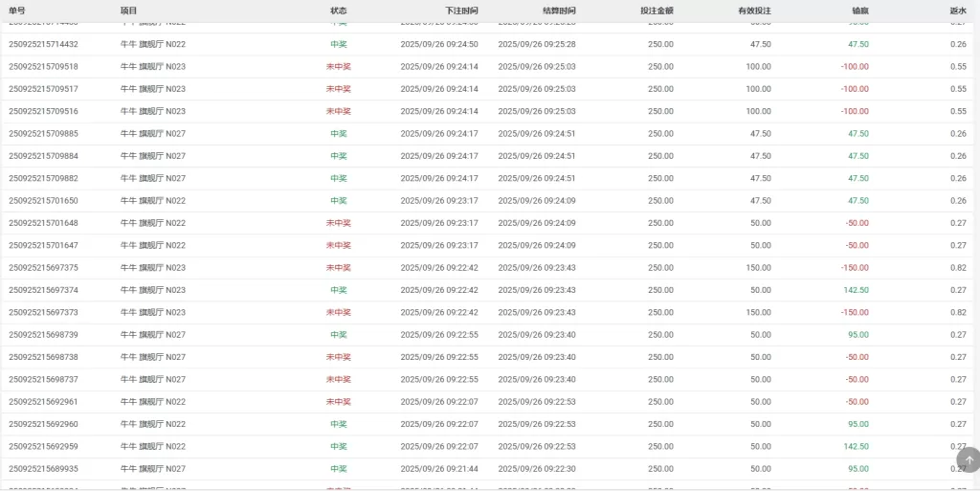Click 牛牛 旗舰厅 N022 for order 250925215701650
980x491 pixels.
click(152, 201)
